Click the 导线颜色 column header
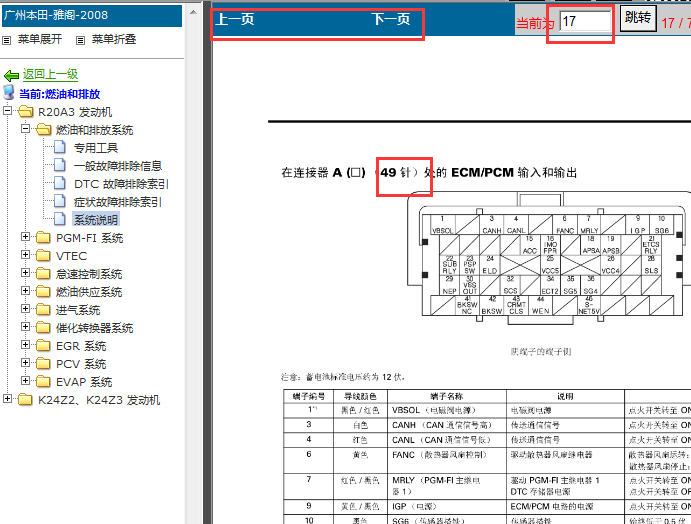The height and width of the screenshot is (524, 691). pyautogui.click(x=360, y=396)
